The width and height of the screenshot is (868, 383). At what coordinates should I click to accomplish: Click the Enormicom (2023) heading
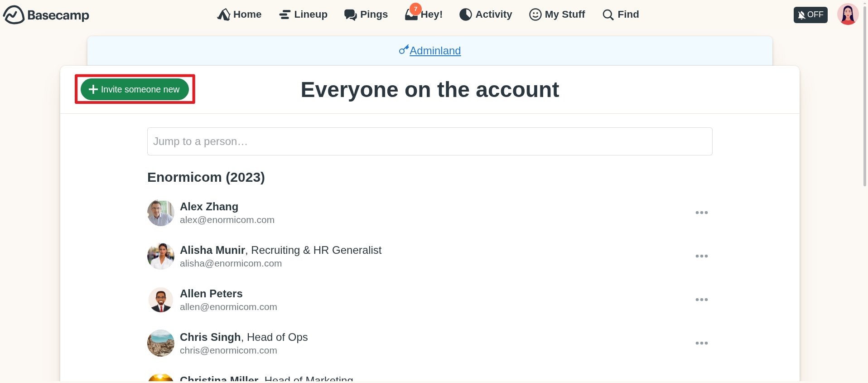tap(206, 177)
